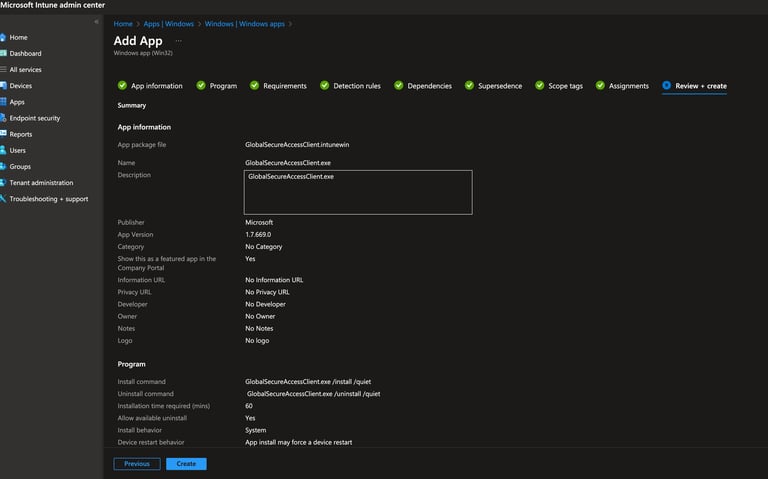Open Devices in the sidebar
768x479 pixels.
point(21,86)
